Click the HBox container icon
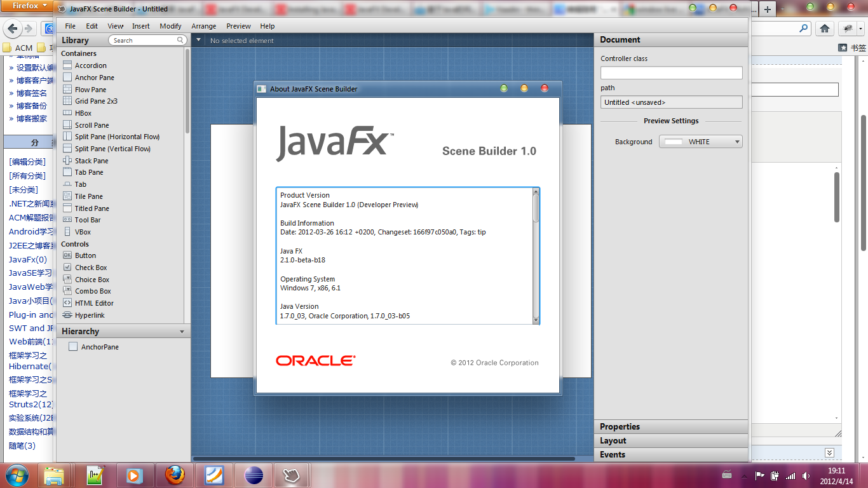The image size is (868, 488). pyautogui.click(x=67, y=113)
